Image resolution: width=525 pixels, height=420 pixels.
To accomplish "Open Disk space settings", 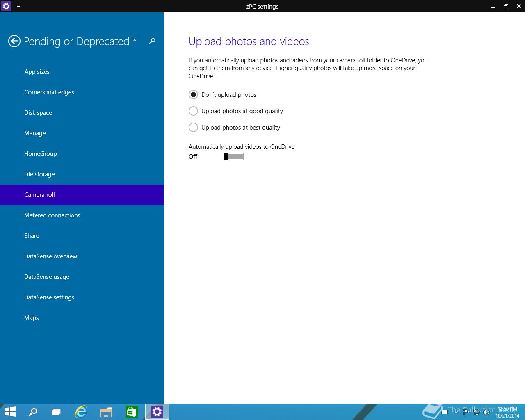I will click(82, 113).
